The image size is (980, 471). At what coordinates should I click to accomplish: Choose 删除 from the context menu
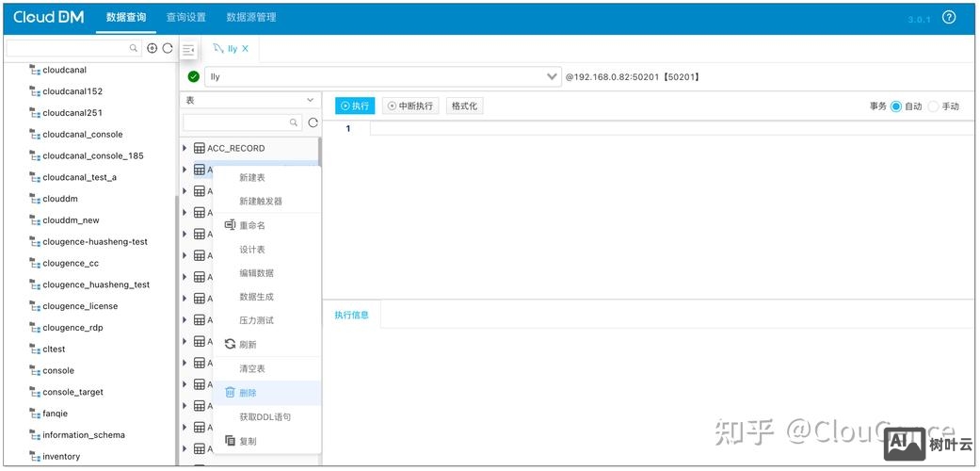(248, 393)
